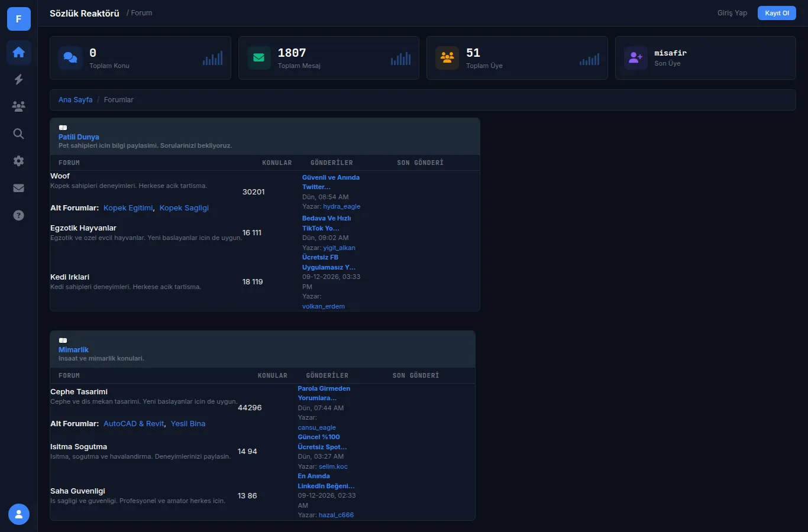Open the Mimarlik category heading
Screen dimensions: 808x532
73,349
